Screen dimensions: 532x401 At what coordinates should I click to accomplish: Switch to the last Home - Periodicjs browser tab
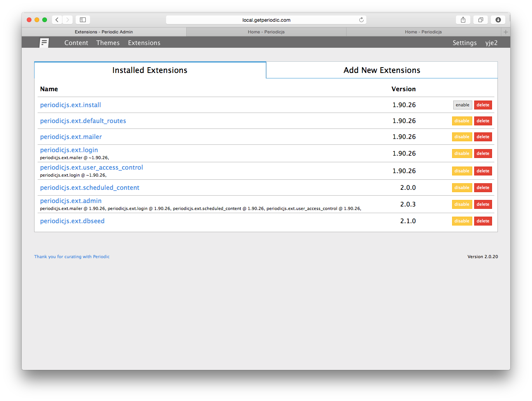coord(423,32)
